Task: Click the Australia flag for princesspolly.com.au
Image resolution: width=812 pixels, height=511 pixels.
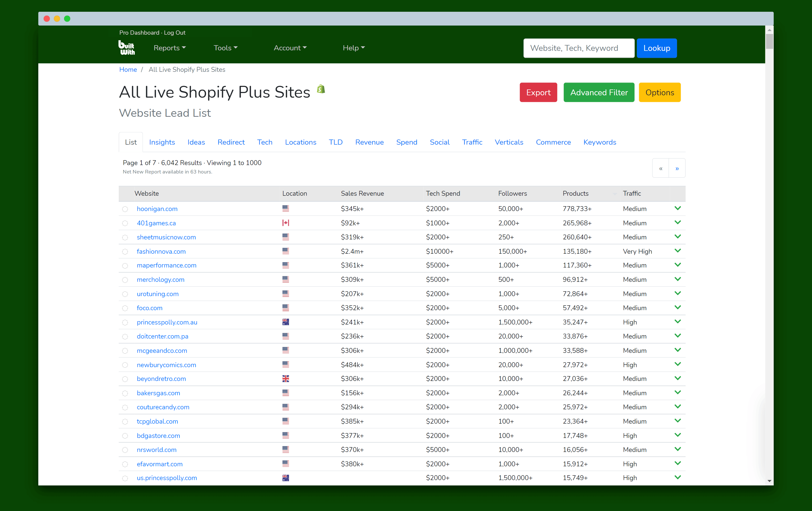Action: [x=286, y=322]
